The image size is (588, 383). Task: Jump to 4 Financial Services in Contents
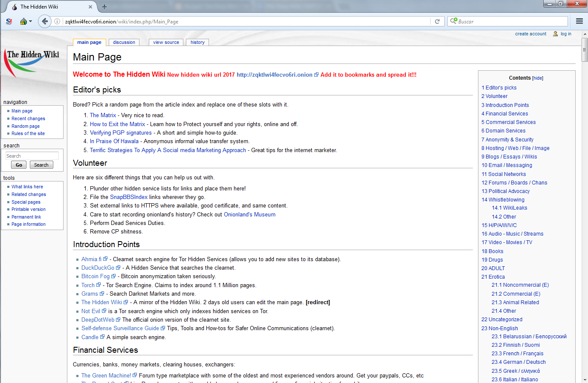tap(504, 114)
